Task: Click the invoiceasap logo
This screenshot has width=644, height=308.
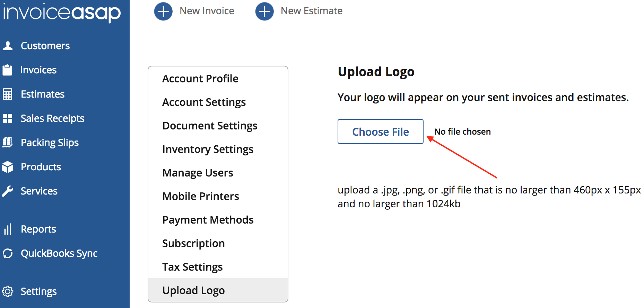Action: (62, 12)
